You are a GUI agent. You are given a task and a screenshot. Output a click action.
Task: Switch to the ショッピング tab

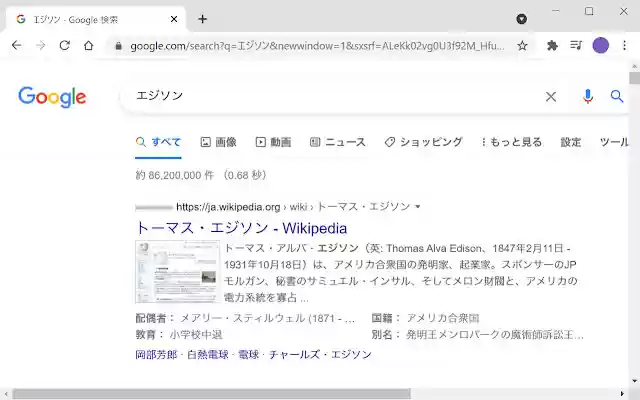[423, 142]
